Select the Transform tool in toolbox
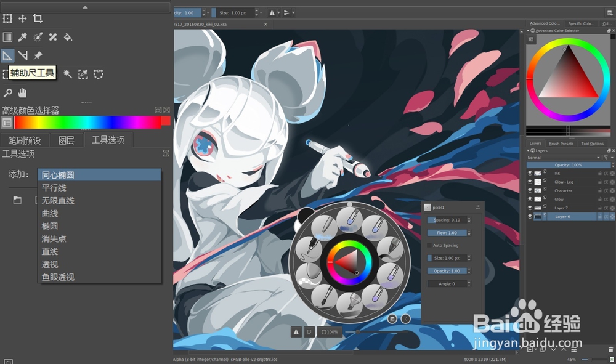 click(7, 18)
